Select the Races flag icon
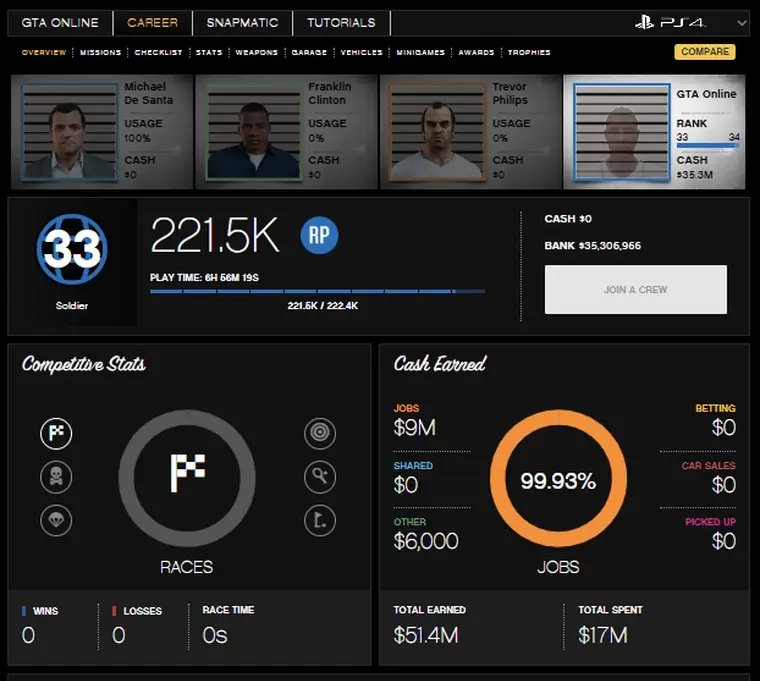Viewport: 760px width, 681px height. point(56,433)
